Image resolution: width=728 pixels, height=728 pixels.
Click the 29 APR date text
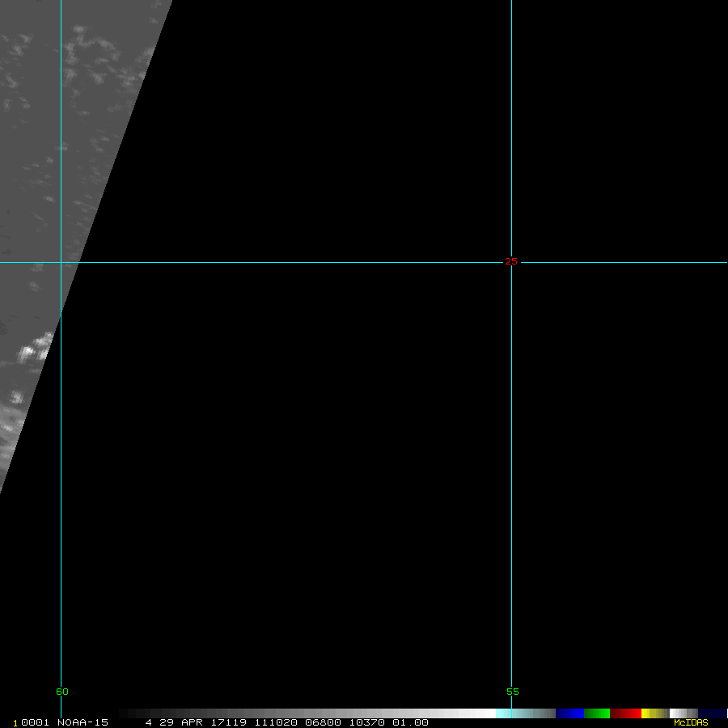(178, 722)
